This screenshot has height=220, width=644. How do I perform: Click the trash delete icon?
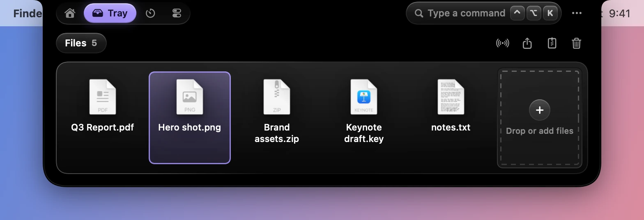pos(577,43)
